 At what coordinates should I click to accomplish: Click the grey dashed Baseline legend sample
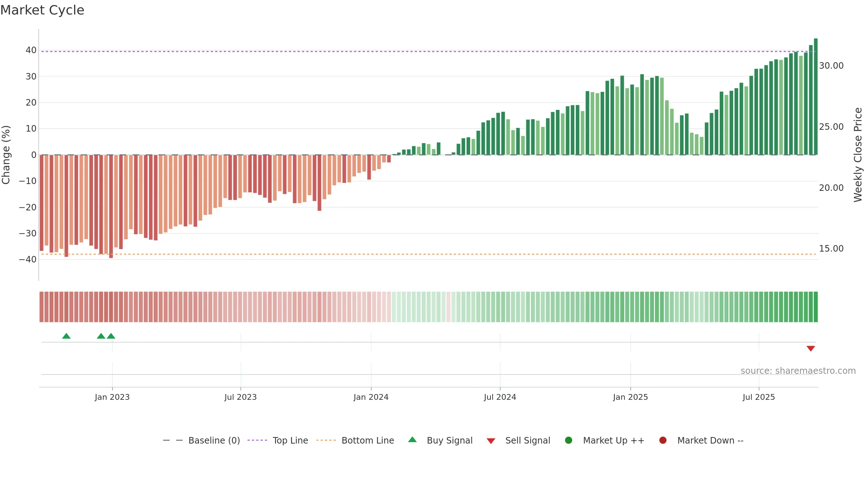(173, 440)
